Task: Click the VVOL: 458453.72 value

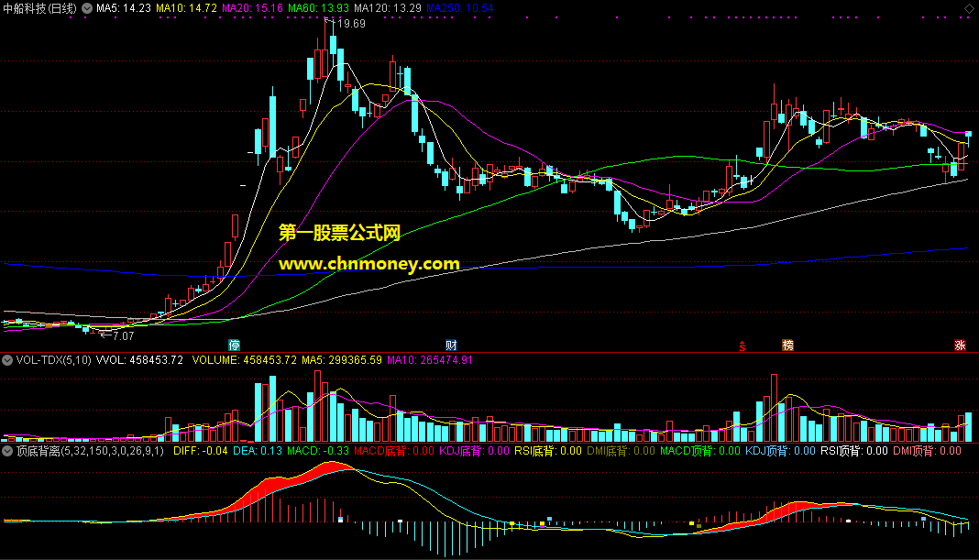Action: pyautogui.click(x=139, y=360)
